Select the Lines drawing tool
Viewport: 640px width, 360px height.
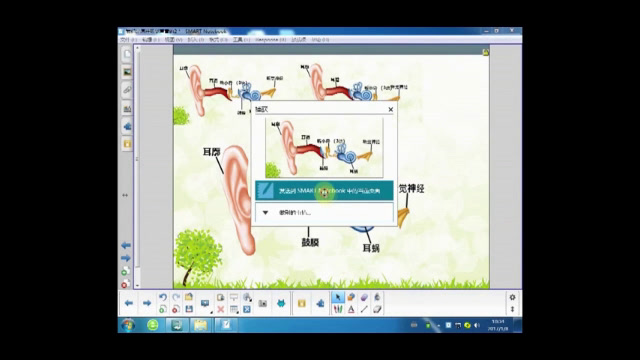[x=364, y=309]
